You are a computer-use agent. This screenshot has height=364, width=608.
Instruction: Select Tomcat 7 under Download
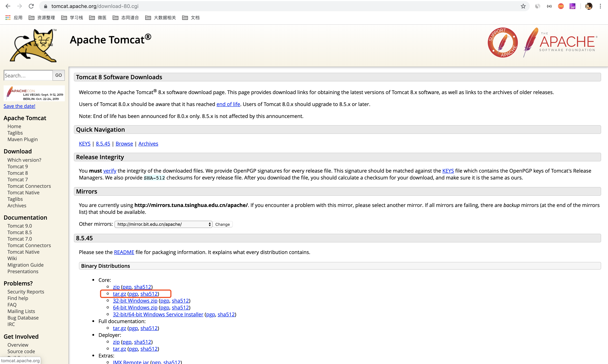click(18, 179)
